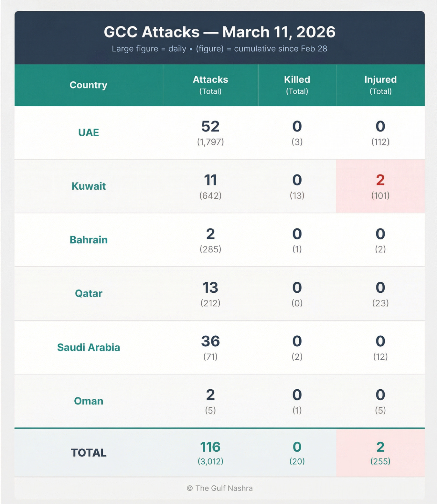Viewport: 437px width, 504px height.
Task: Click the Attacks (Total) column header
Action: [x=210, y=85]
